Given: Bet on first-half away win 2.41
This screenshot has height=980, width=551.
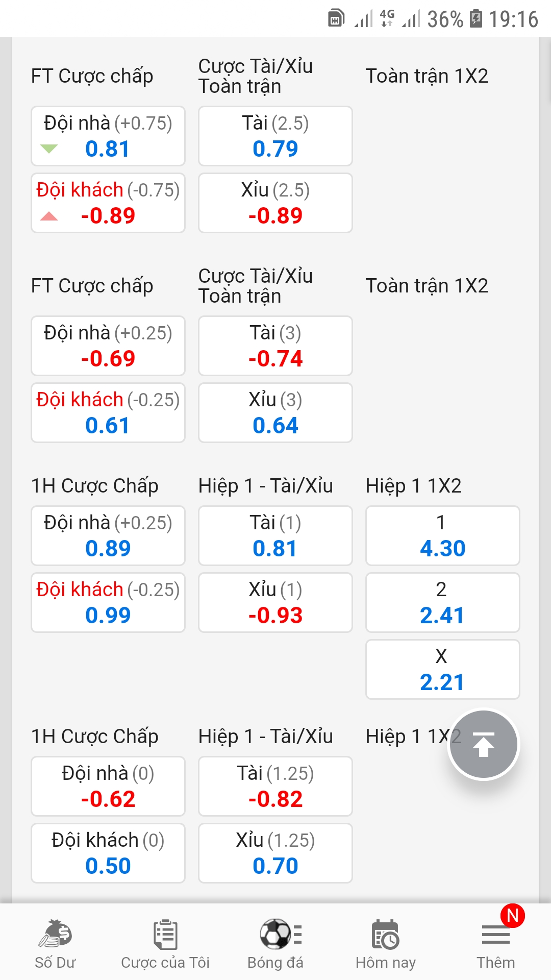Looking at the screenshot, I should (442, 603).
